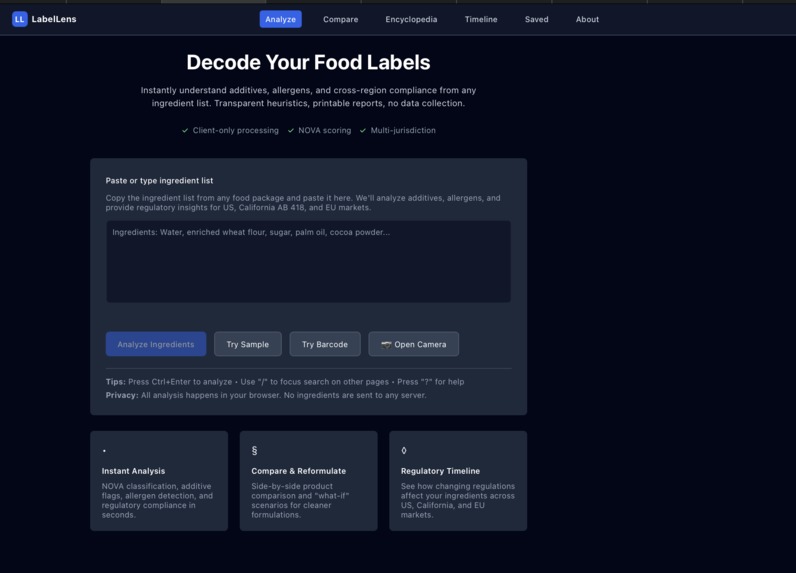Click the 'Paste or type ingredient list' label
796x573 pixels.
point(159,181)
